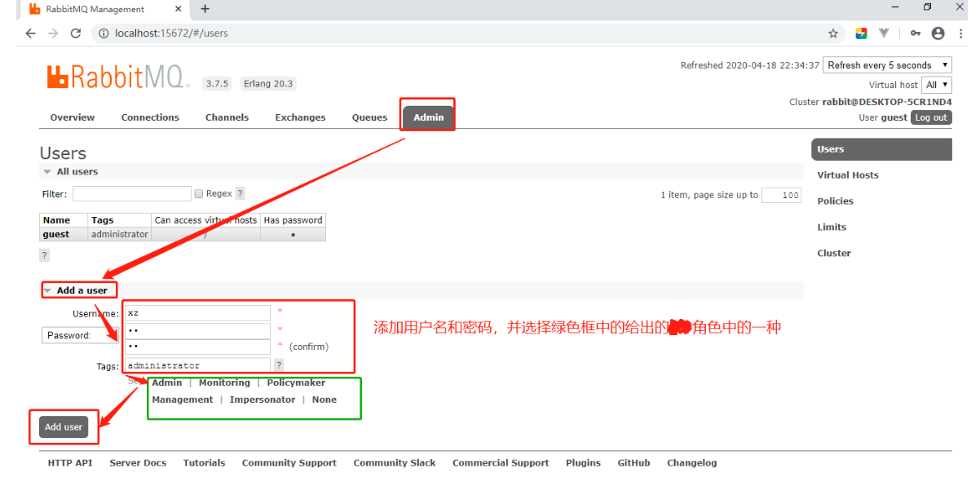Open the HTTP API footer link
Image resolution: width=980 pixels, height=495 pixels.
click(70, 462)
